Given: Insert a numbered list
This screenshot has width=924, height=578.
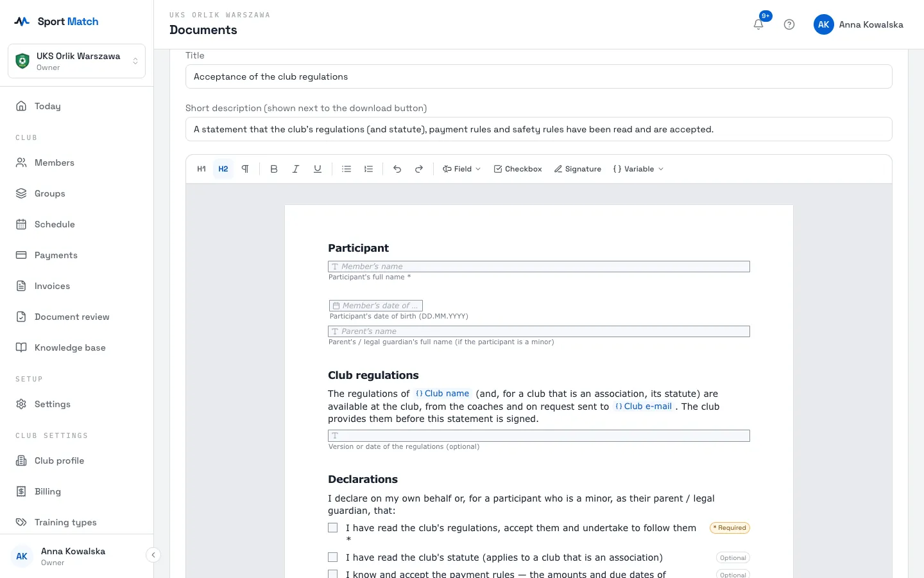Looking at the screenshot, I should [x=368, y=169].
